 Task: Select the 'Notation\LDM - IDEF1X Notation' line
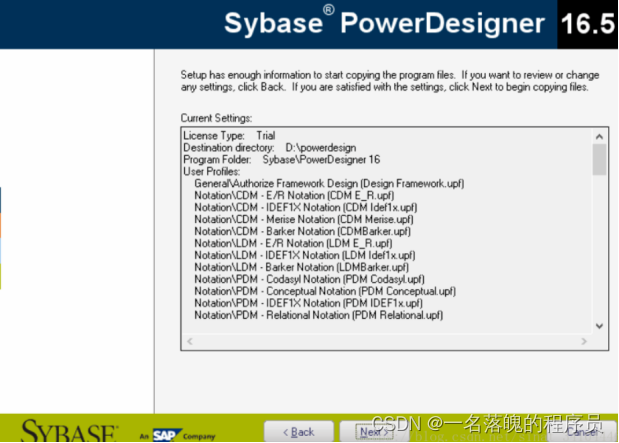click(305, 255)
